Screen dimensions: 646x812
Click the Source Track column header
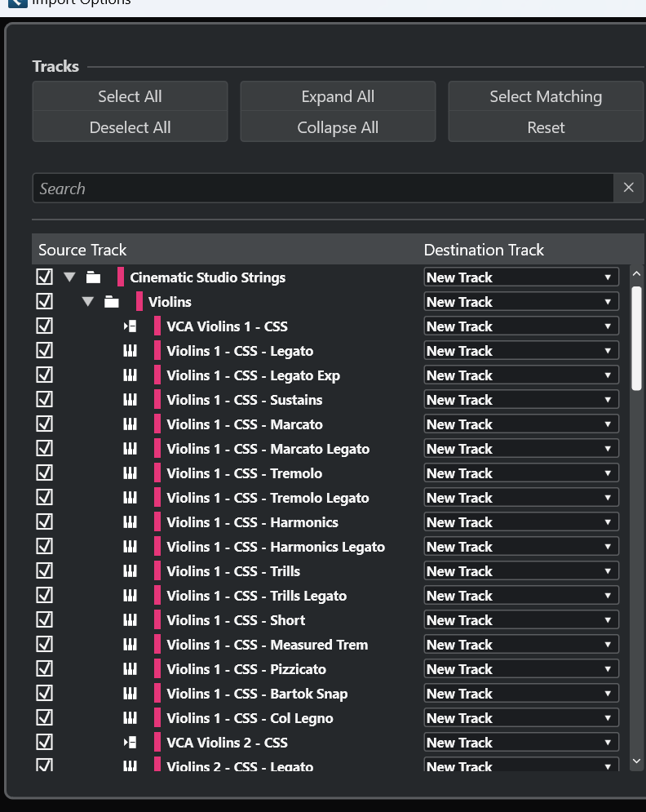tap(82, 250)
